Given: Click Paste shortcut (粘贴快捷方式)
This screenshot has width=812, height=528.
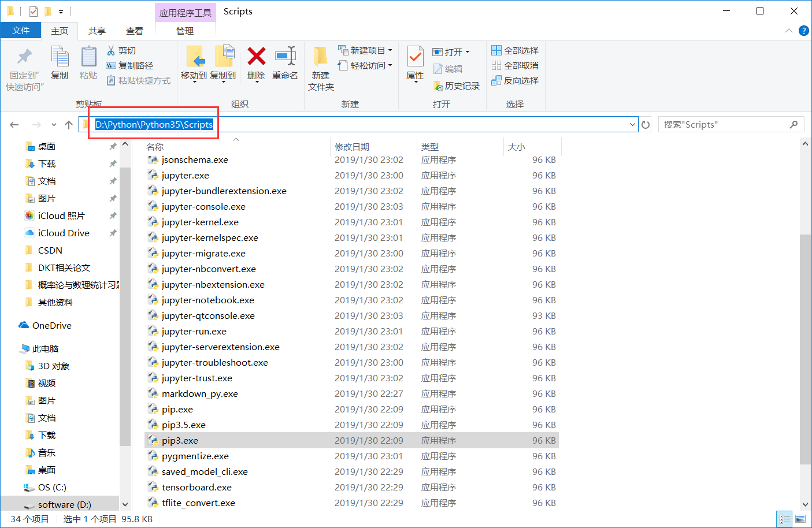Looking at the screenshot, I should coord(139,81).
